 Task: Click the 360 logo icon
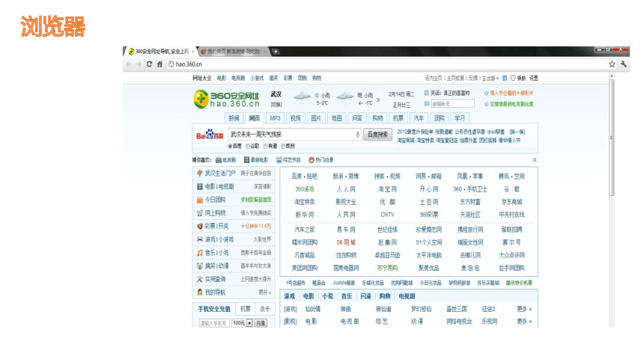point(201,99)
